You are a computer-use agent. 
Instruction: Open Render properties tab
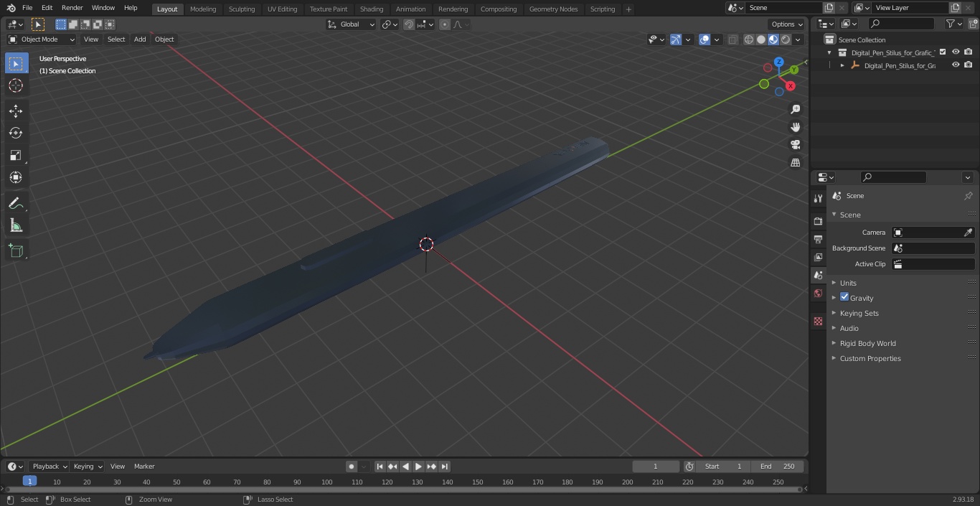tap(818, 221)
